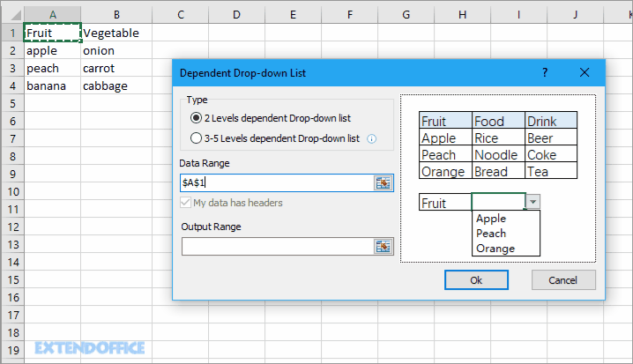Select column A header
This screenshot has height=364, width=633.
coord(53,15)
